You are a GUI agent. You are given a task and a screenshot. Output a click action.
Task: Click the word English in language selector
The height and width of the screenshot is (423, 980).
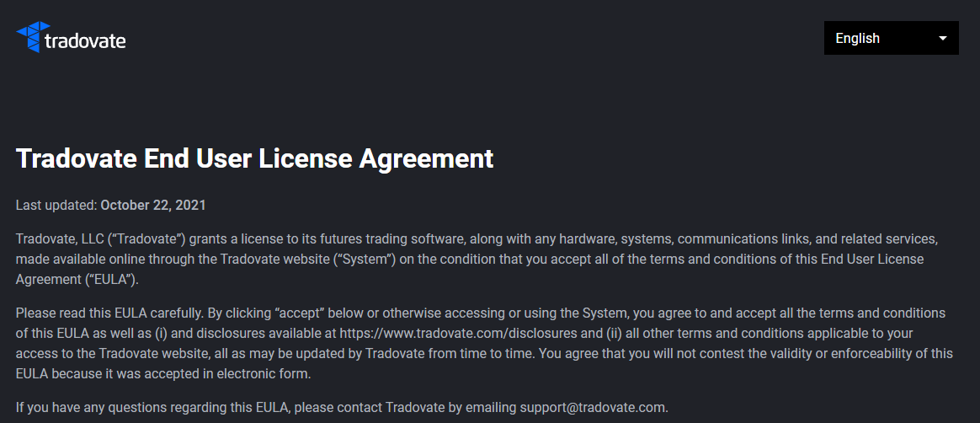click(x=857, y=38)
